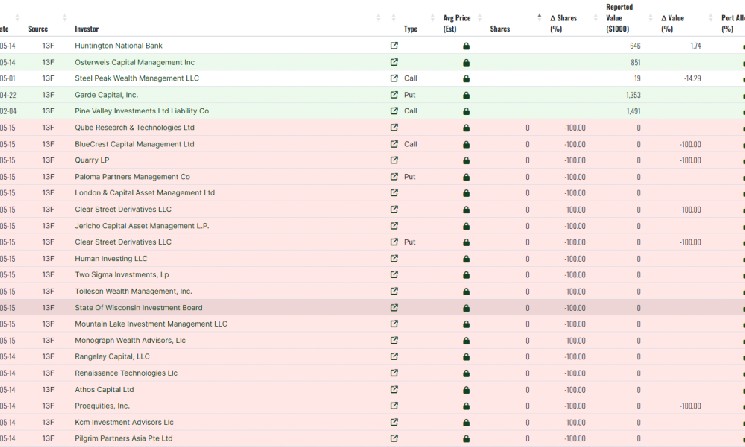Click the Investor column header label
This screenshot has width=745, height=447.
point(86,29)
